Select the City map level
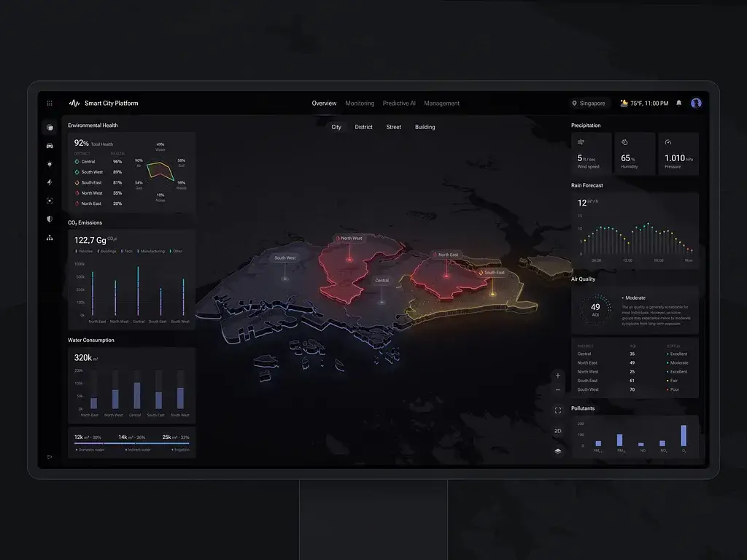 tap(336, 127)
